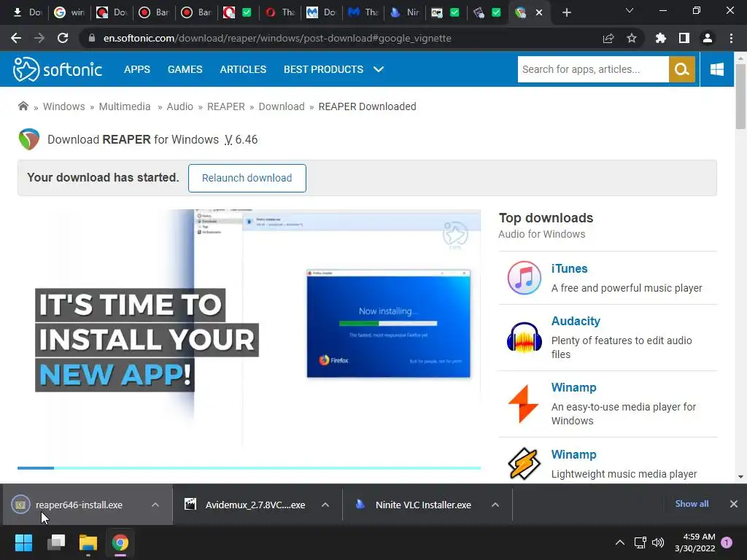The image size is (747, 560).
Task: Open the iTunes link
Action: tap(569, 268)
